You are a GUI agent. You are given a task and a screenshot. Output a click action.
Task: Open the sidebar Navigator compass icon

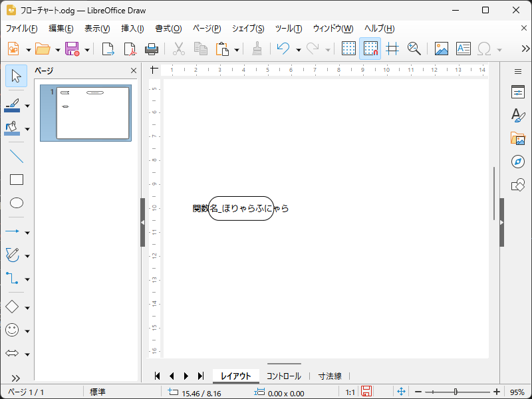[518, 162]
